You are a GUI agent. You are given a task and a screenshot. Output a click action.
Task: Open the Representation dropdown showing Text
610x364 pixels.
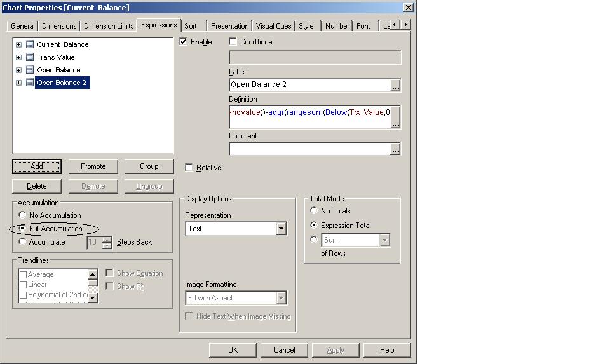point(281,229)
